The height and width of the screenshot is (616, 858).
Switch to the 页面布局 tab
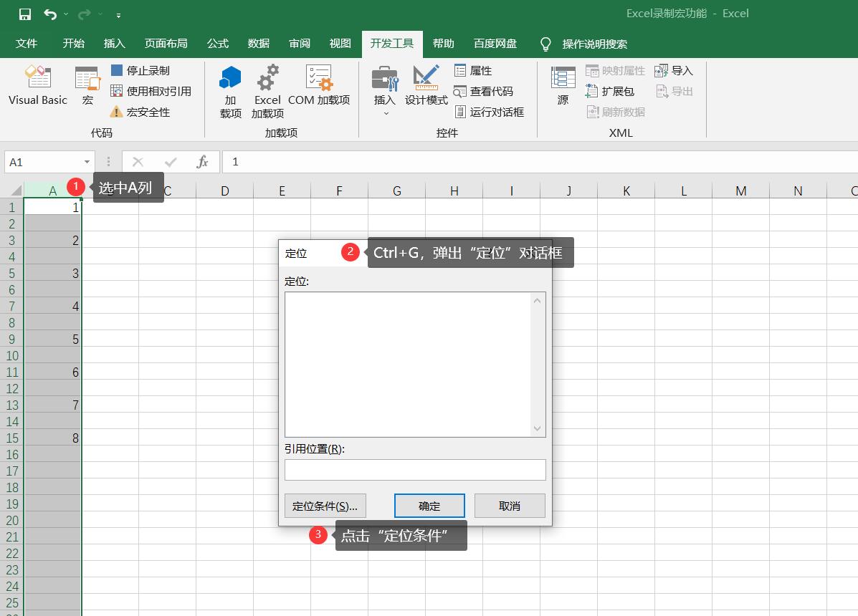point(166,43)
